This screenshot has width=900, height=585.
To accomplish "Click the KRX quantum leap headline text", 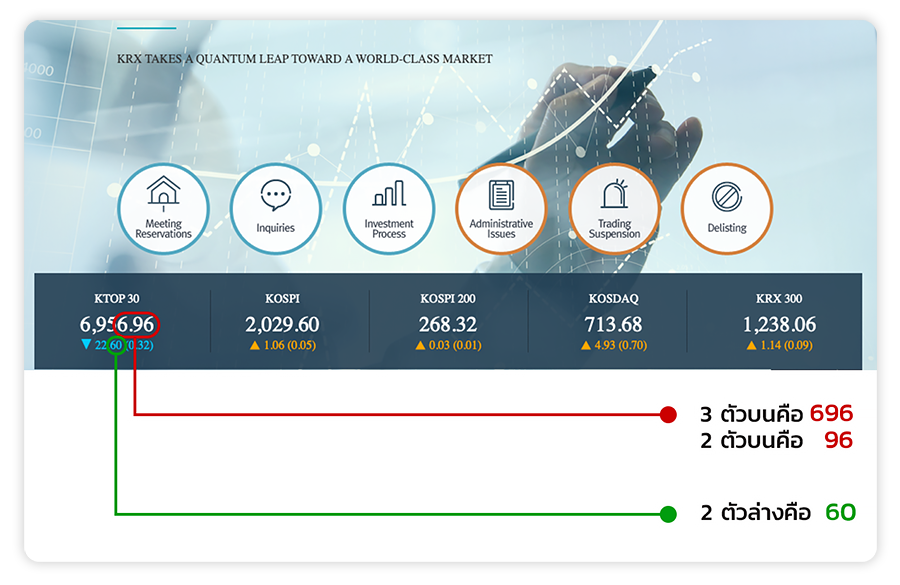I will [x=305, y=59].
